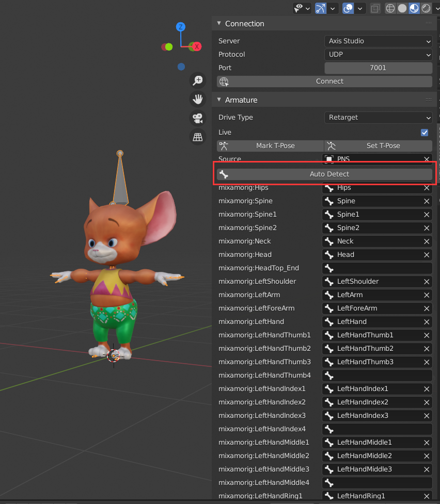The width and height of the screenshot is (440, 504).
Task: Click bone icon in LeftHandThumb3 field
Action: click(x=329, y=362)
